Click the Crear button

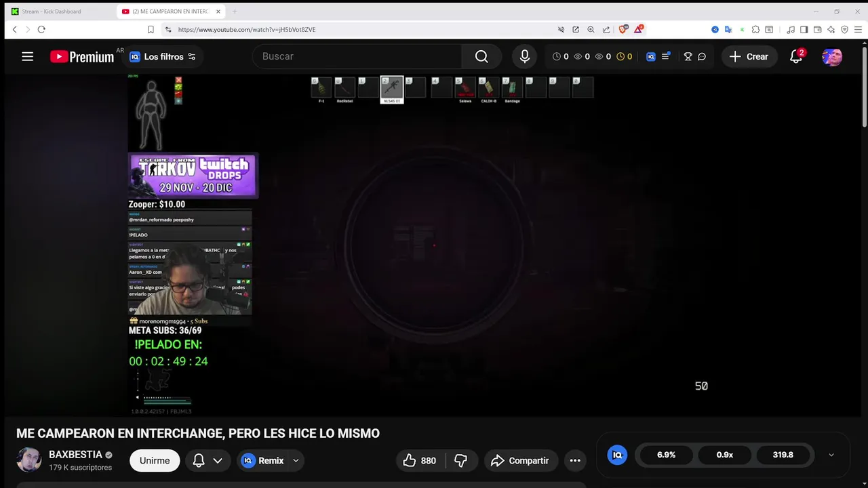coord(749,57)
